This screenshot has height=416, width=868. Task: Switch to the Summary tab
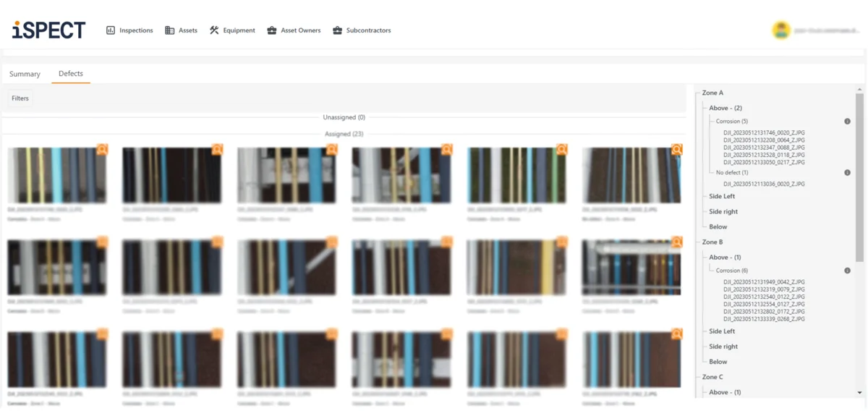(x=25, y=74)
